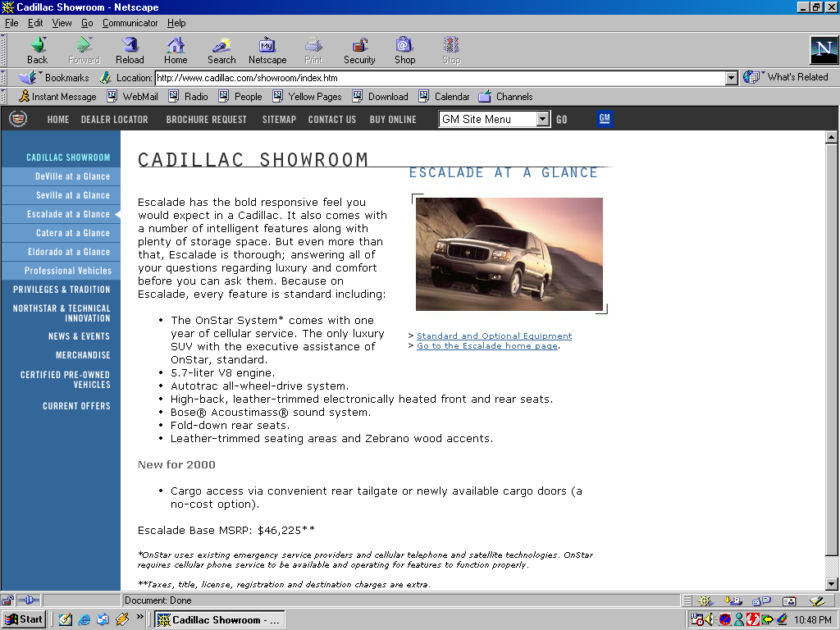Viewport: 840px width, 630px height.
Task: Open WebMail from personal toolbar
Action: pos(132,97)
